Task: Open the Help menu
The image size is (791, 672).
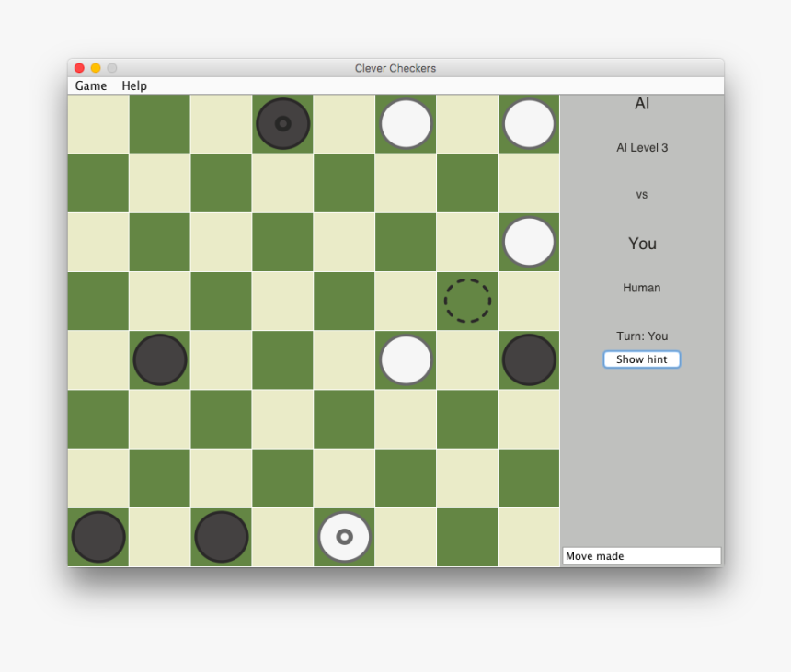Action: pyautogui.click(x=134, y=85)
